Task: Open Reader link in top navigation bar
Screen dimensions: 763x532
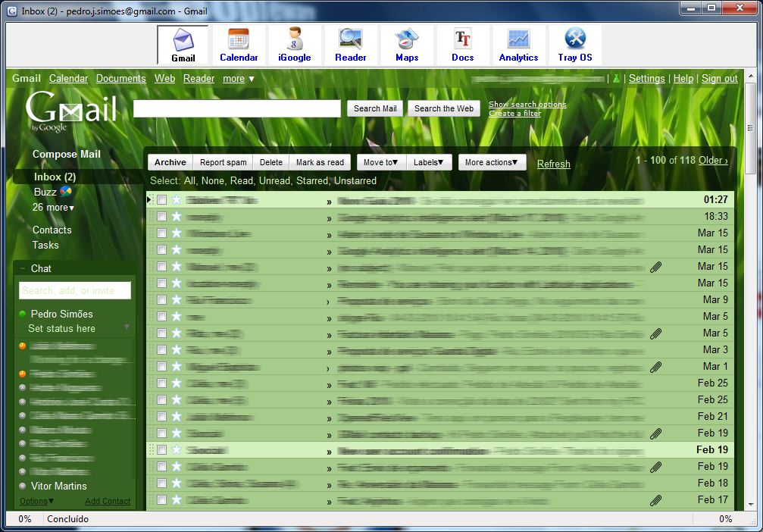Action: coord(199,78)
